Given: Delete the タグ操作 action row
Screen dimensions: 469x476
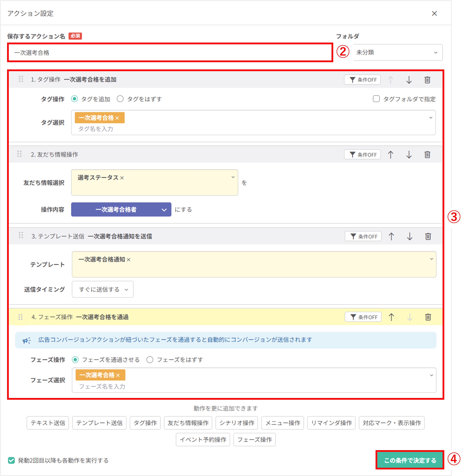Looking at the screenshot, I should [x=427, y=80].
